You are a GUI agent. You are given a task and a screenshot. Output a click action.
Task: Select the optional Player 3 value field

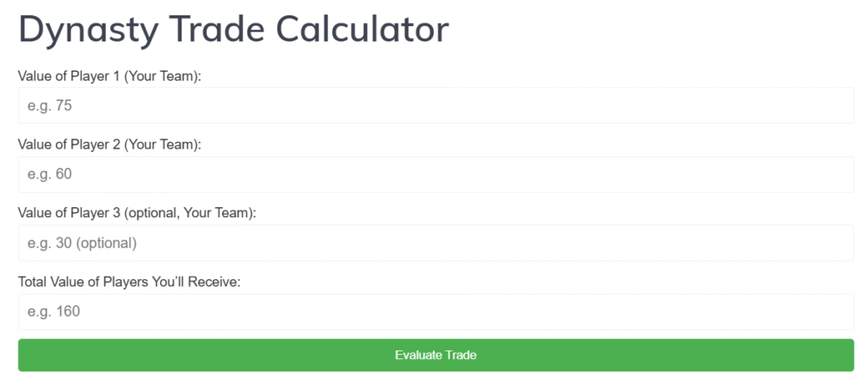click(436, 244)
